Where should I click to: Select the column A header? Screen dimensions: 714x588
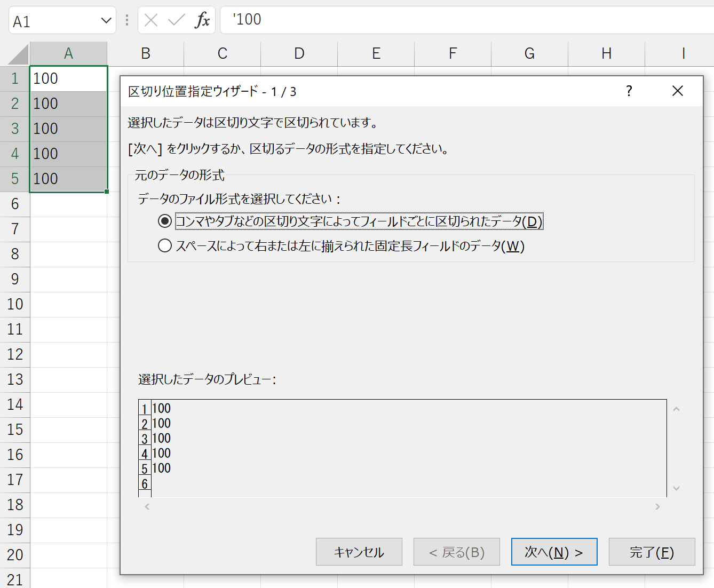(x=68, y=53)
